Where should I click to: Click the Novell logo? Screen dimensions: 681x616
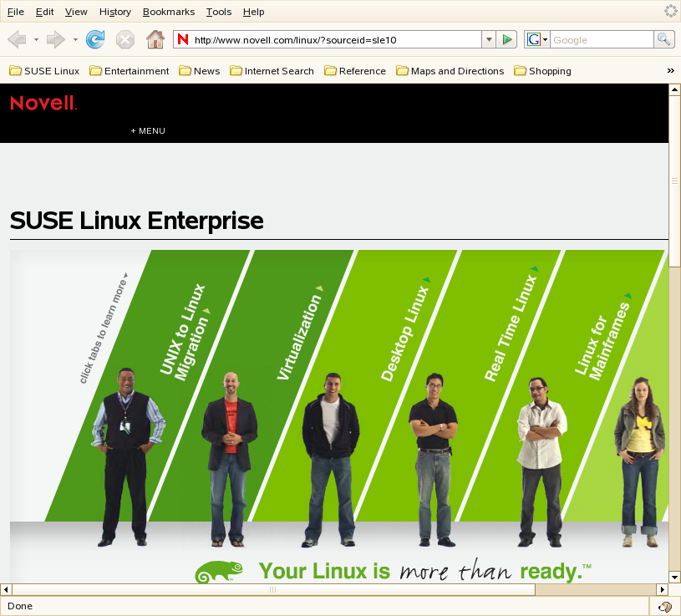(x=43, y=103)
